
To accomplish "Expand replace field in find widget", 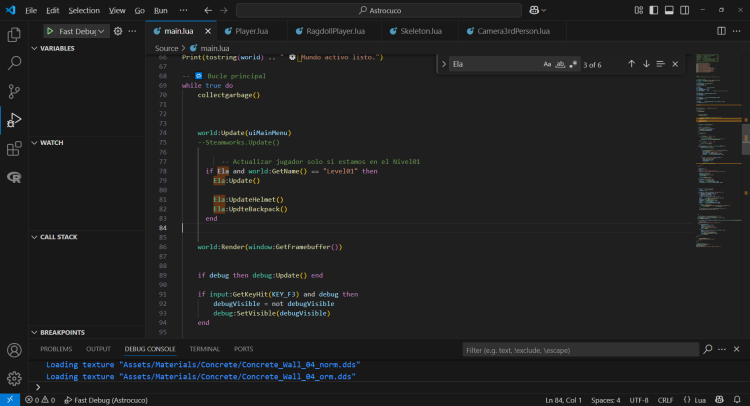I will click(x=443, y=64).
